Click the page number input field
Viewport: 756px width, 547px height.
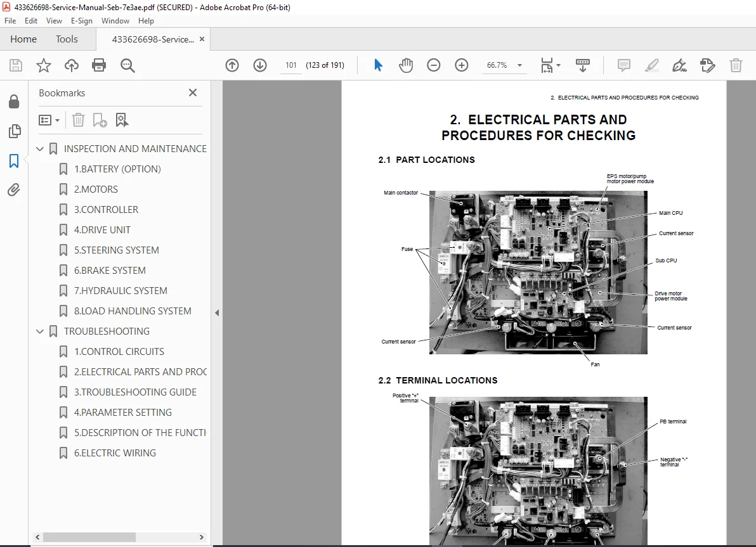click(290, 65)
